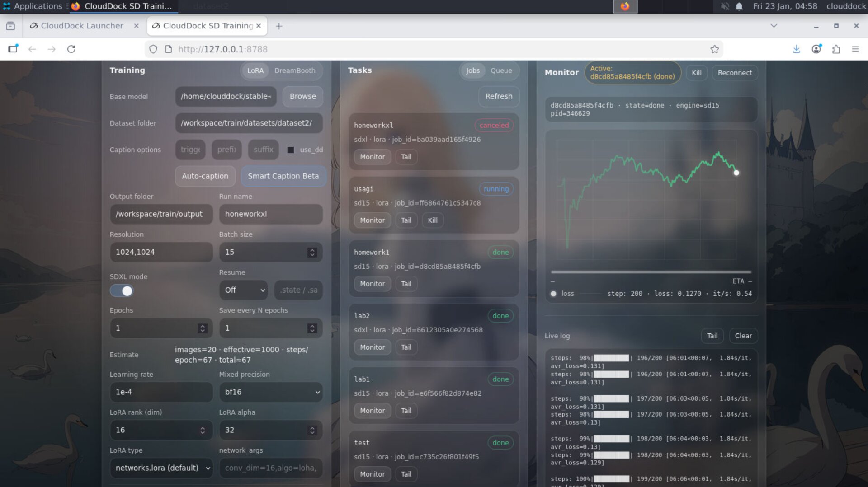Open the LoRA type dropdown
Screen dimensions: 868x487
161,468
